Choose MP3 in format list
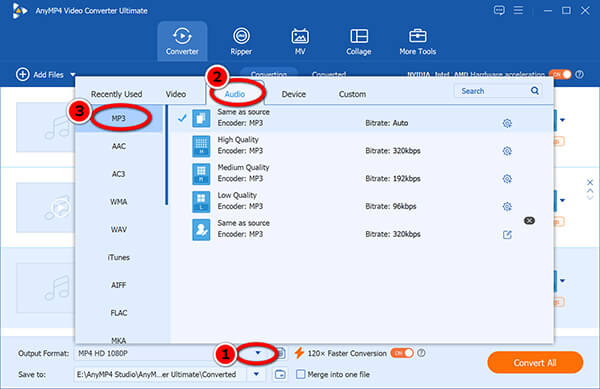600x389 pixels. coord(119,118)
